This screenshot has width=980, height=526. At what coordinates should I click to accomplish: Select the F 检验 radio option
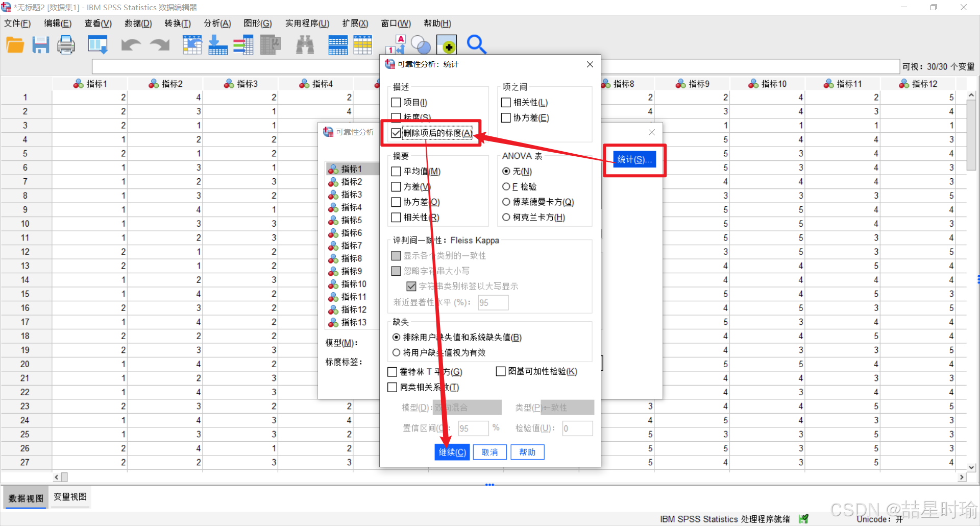point(506,187)
